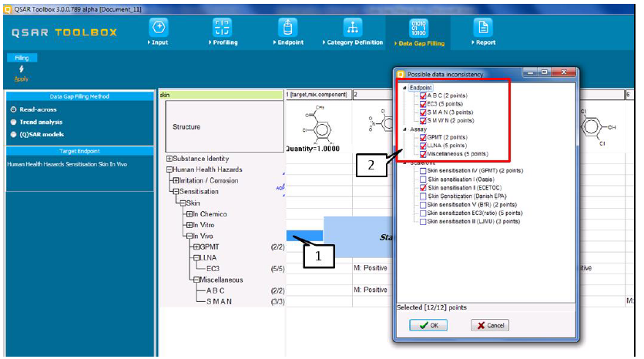Open the Category Definition icon

coord(352,28)
